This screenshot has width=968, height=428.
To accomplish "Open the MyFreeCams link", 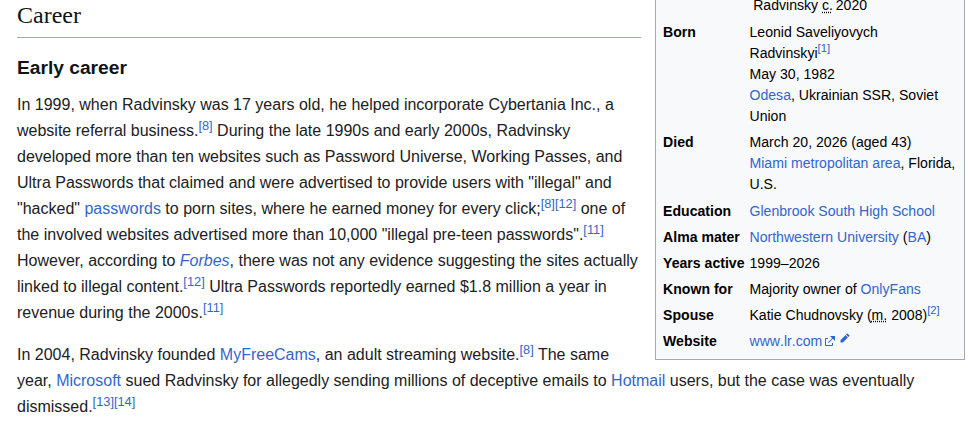I will click(x=267, y=355).
